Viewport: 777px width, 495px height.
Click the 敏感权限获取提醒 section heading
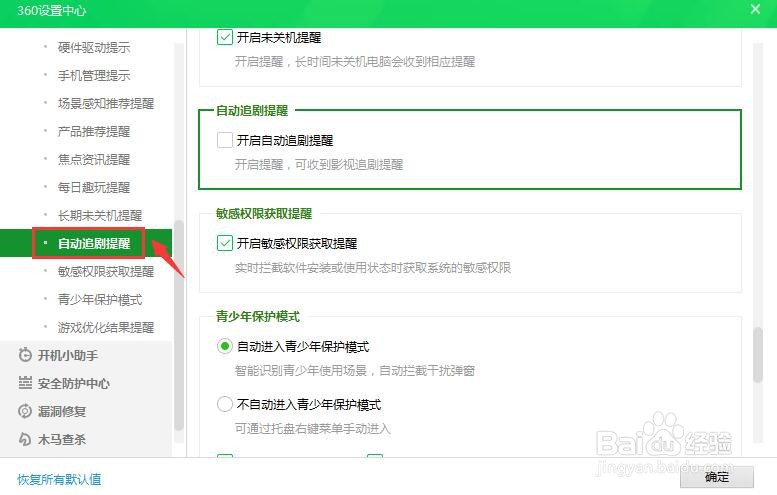point(264,214)
